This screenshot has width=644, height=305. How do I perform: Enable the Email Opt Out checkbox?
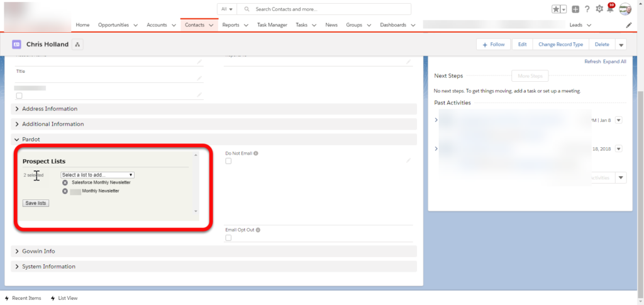[228, 238]
